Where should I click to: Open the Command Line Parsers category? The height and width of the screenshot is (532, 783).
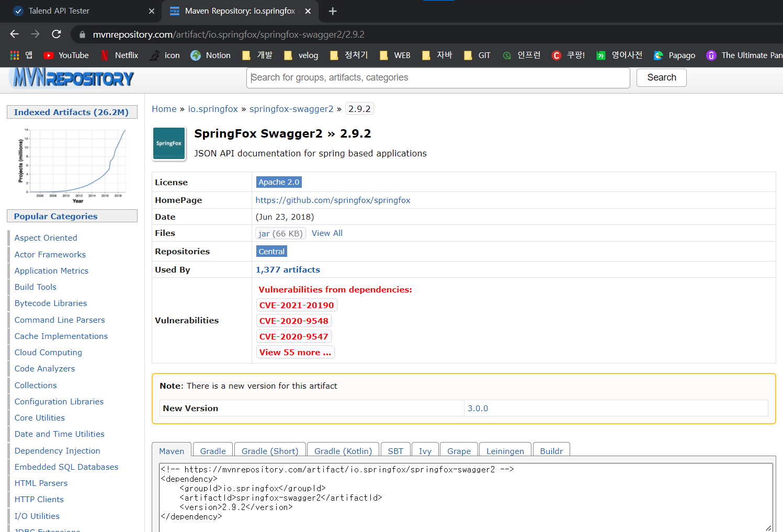tap(60, 320)
